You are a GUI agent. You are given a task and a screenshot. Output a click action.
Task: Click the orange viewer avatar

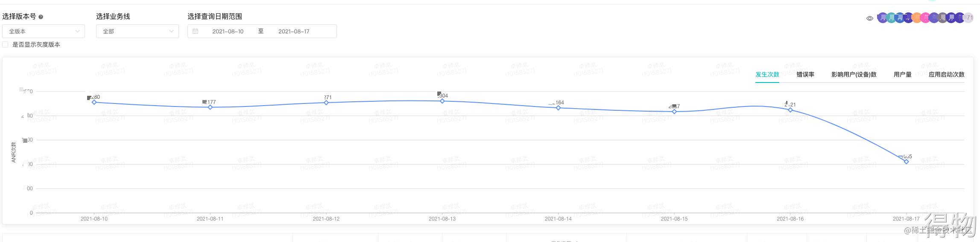[x=917, y=18]
